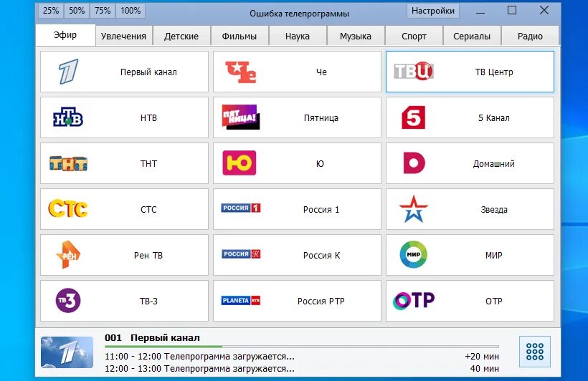Click the purple ТВ-3 logo

[x=68, y=301]
